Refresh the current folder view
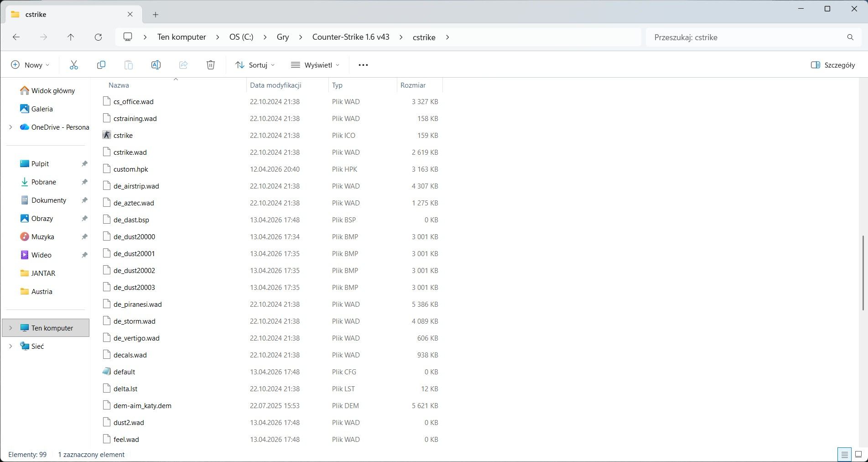Image resolution: width=868 pixels, height=462 pixels. tap(98, 37)
